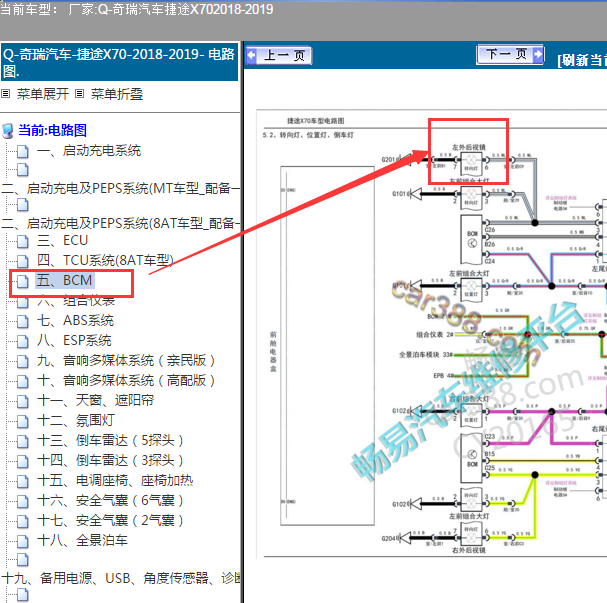Open 一、启动充电系统 tree item
The width and height of the screenshot is (607, 603).
pos(89,151)
